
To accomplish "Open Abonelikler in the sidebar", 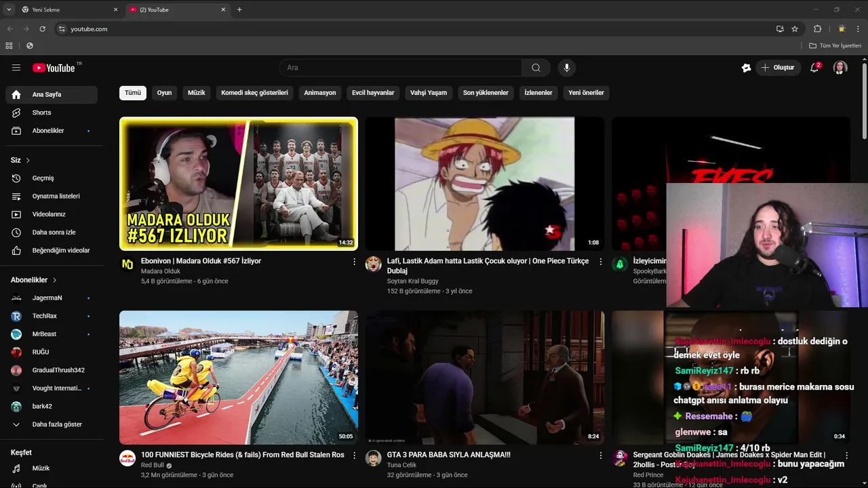I will [x=52, y=131].
